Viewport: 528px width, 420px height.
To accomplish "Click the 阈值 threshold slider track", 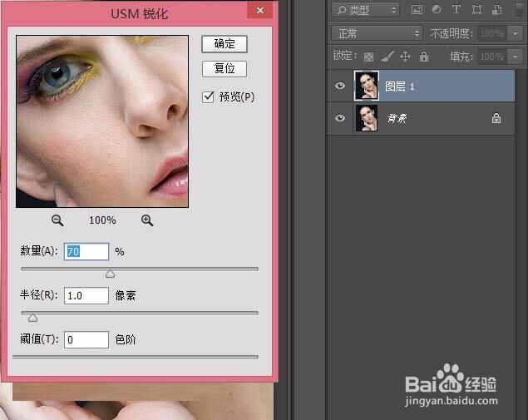I will 136,357.
